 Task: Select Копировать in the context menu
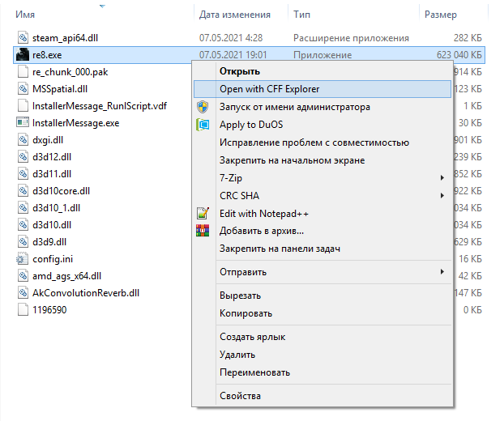(246, 313)
